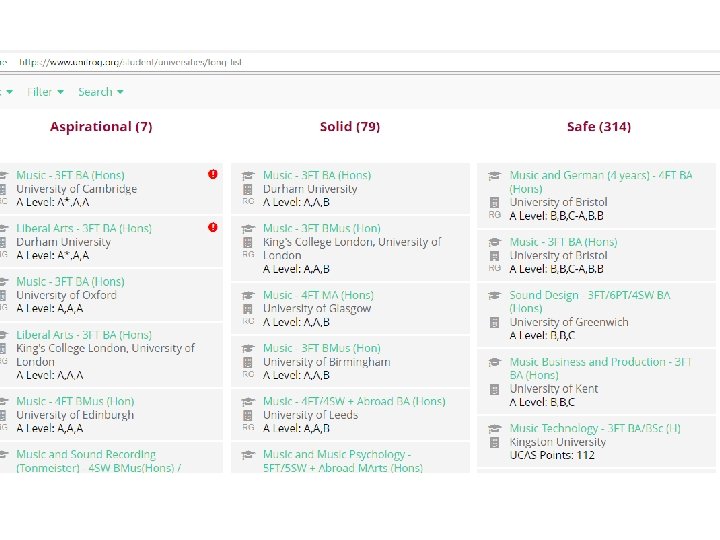Open Music 3FT BMus at University of Birmingham

[322, 349]
